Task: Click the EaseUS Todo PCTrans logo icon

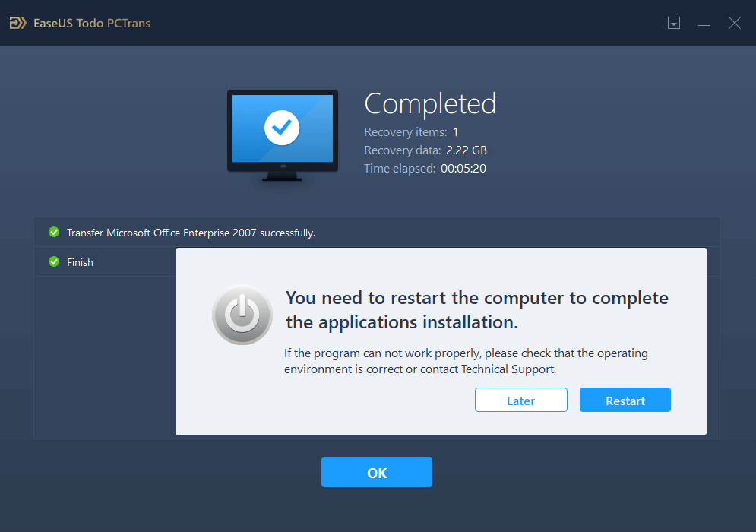Action: [17, 23]
